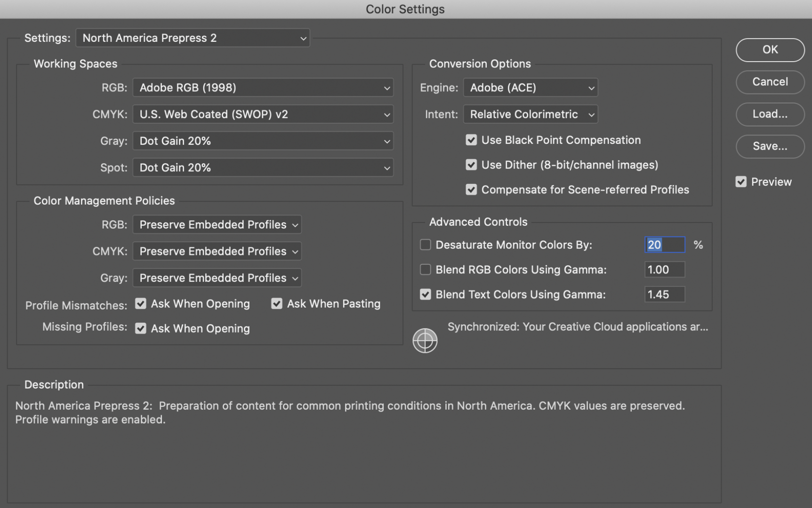The height and width of the screenshot is (508, 812).
Task: Toggle the Preview checkbox
Action: (741, 182)
